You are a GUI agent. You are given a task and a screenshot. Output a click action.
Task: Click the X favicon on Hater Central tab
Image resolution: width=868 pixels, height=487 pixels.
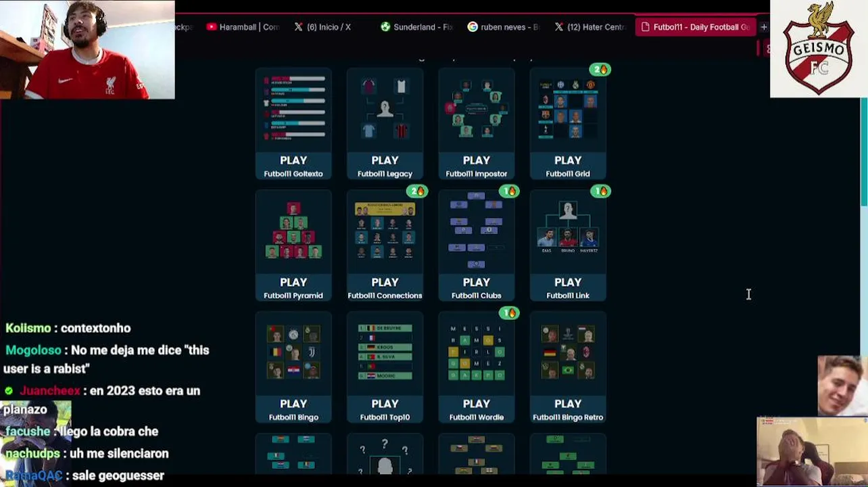point(559,27)
